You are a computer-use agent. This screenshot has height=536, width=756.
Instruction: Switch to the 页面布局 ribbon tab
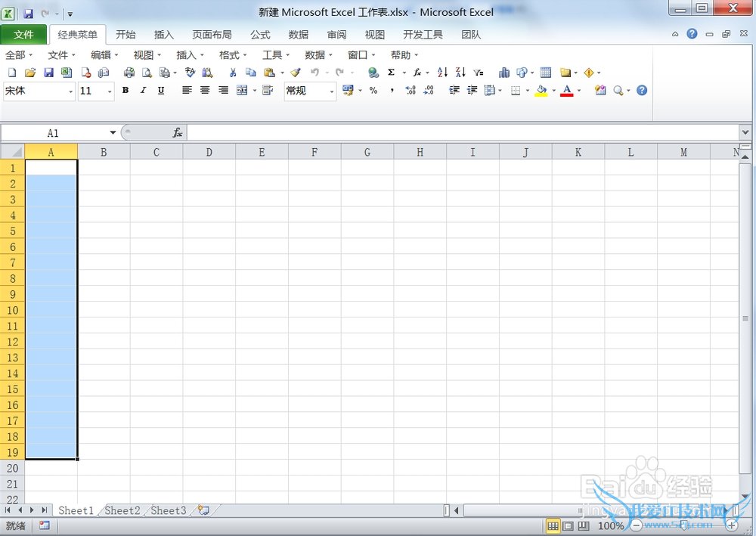tap(212, 34)
